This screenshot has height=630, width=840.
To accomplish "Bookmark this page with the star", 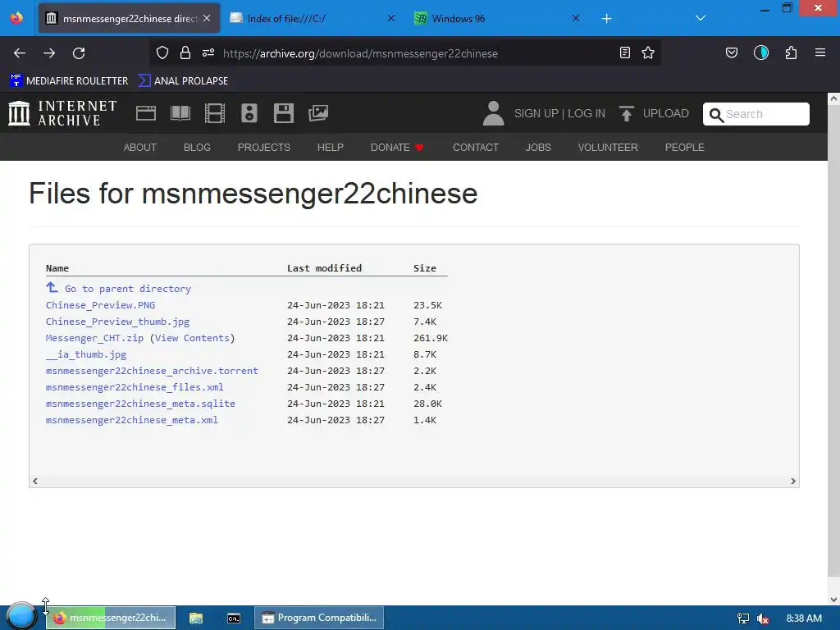I will click(648, 52).
